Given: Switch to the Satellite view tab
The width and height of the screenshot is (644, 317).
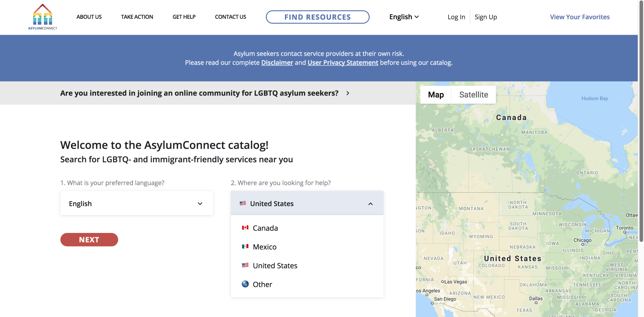Looking at the screenshot, I should coord(473,95).
